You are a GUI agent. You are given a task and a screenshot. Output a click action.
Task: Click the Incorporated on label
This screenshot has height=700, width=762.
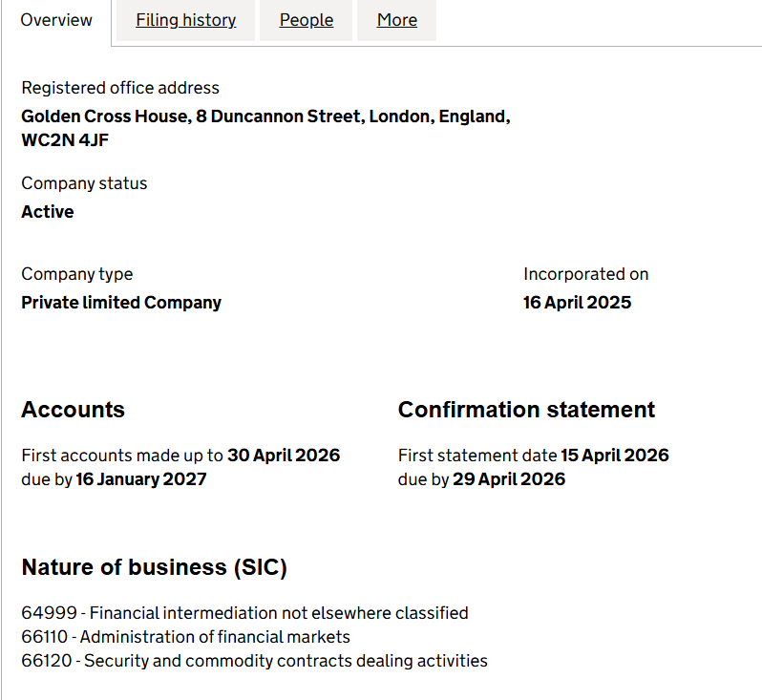click(x=585, y=274)
